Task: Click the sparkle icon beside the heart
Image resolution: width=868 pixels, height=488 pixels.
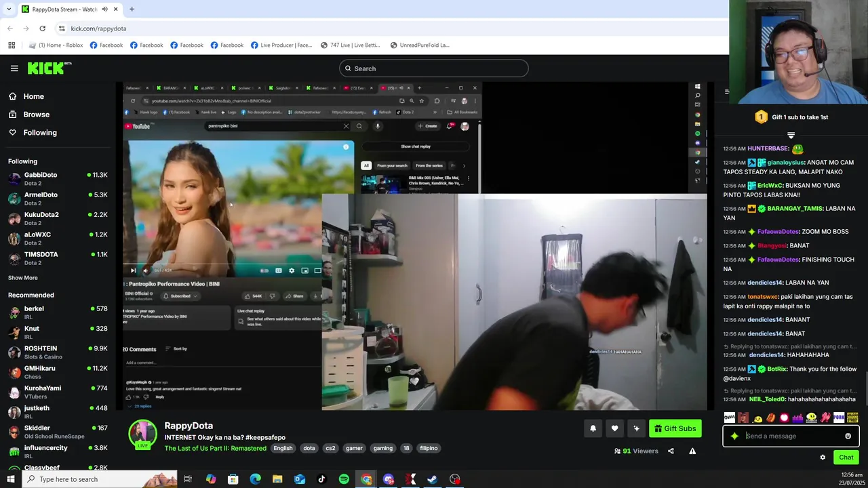Action: [637, 428]
